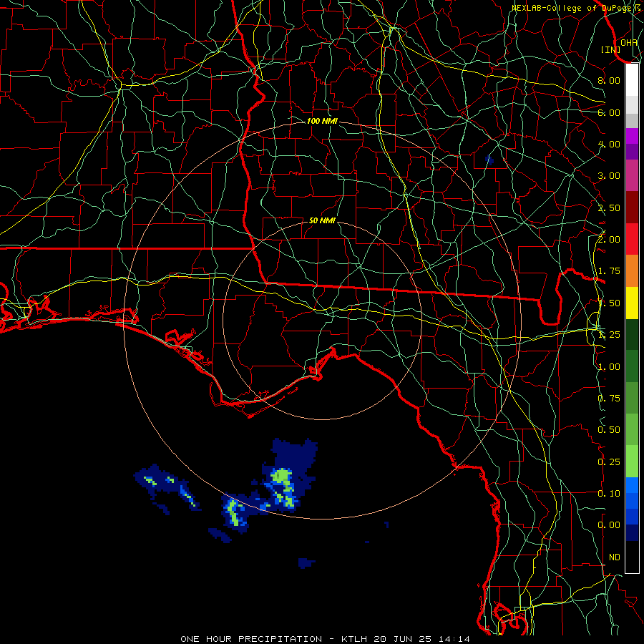
Task: Select the dark maroon legend swatch
Action: point(632,208)
